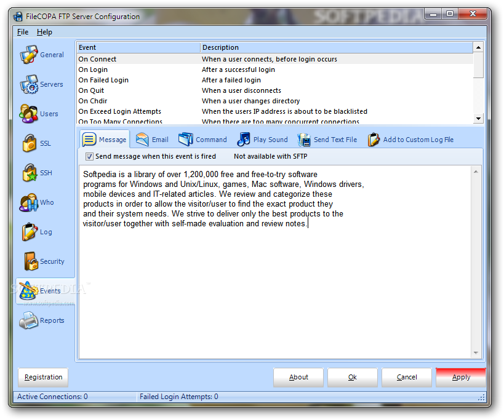Select the On Login event row

tap(275, 69)
